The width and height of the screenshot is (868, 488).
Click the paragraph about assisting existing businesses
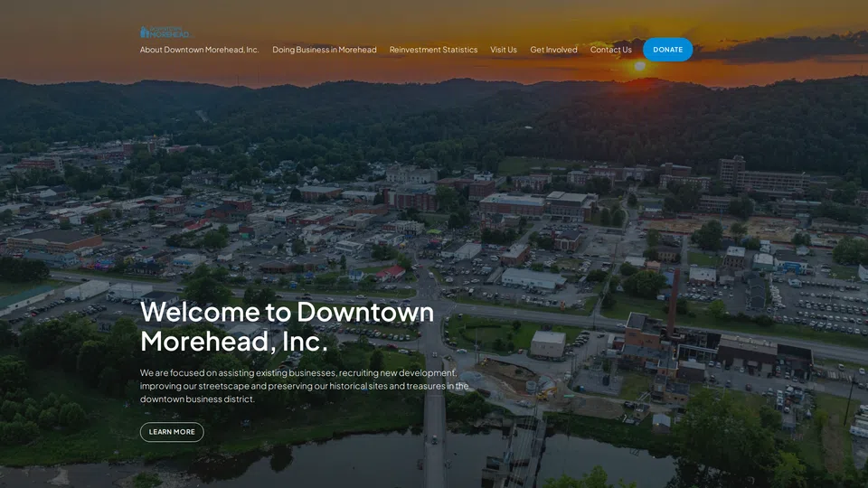[x=305, y=386]
